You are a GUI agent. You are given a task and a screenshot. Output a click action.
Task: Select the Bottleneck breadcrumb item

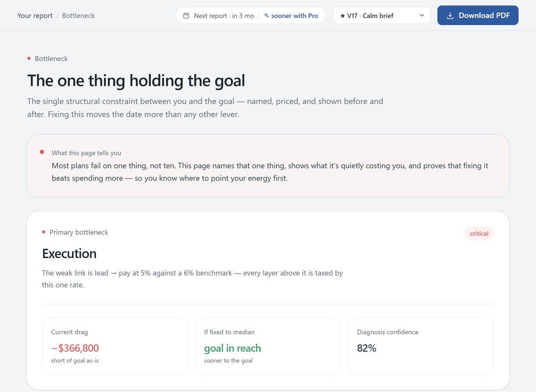[x=78, y=16]
